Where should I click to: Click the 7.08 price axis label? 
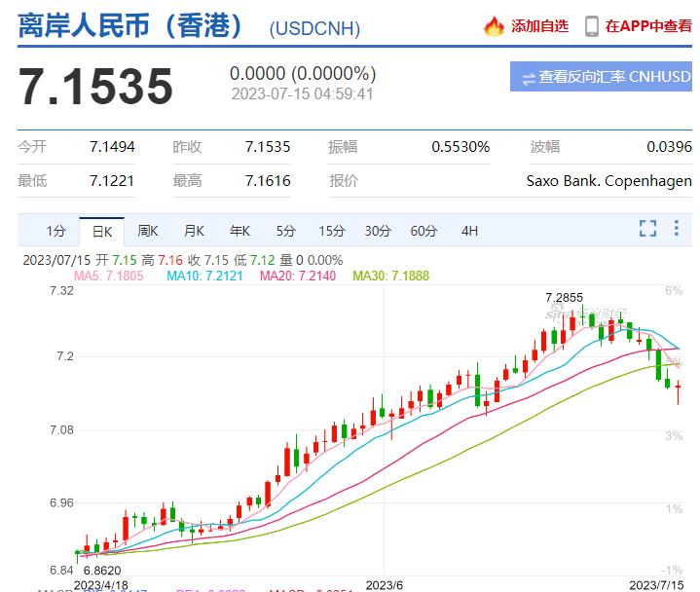61,430
